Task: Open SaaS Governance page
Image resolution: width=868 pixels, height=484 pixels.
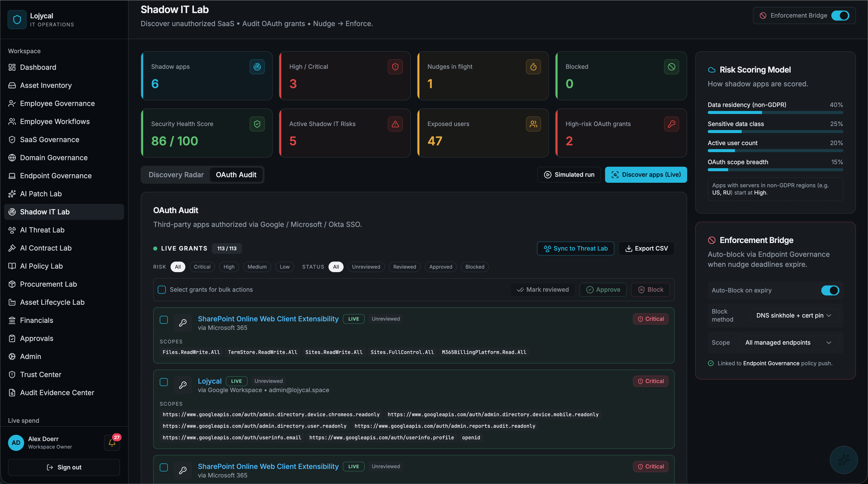Action: [x=64, y=139]
